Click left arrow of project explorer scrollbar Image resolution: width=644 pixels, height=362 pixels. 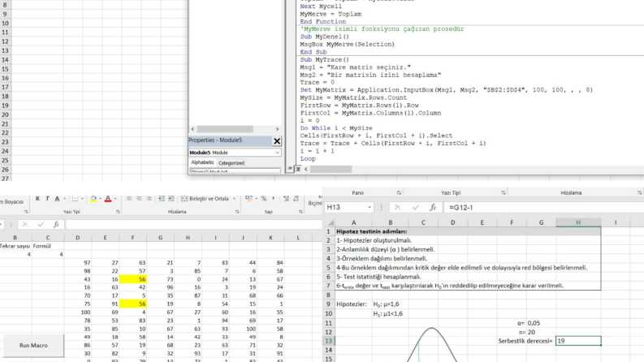pyautogui.click(x=192, y=129)
